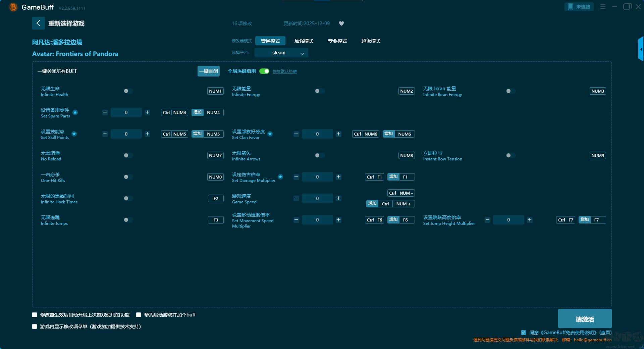The height and width of the screenshot is (349, 644).
Task: Click the back arrow to reselect game
Action: click(38, 23)
